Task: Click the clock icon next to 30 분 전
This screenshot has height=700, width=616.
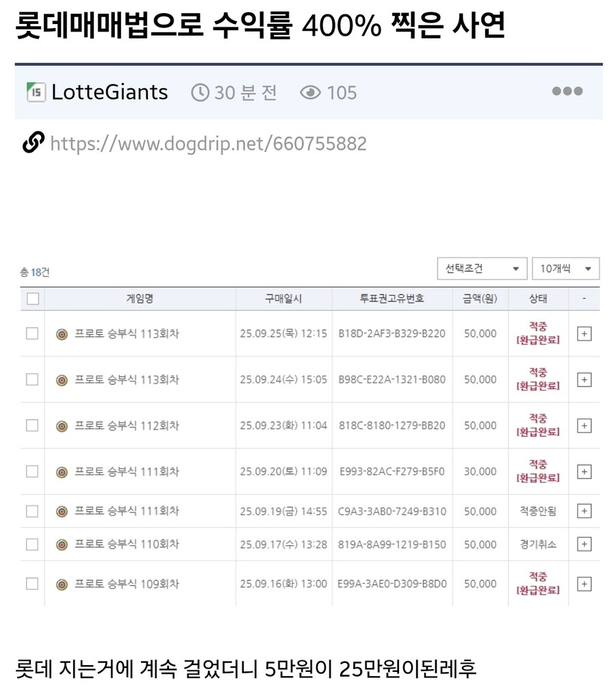Action: (x=200, y=92)
